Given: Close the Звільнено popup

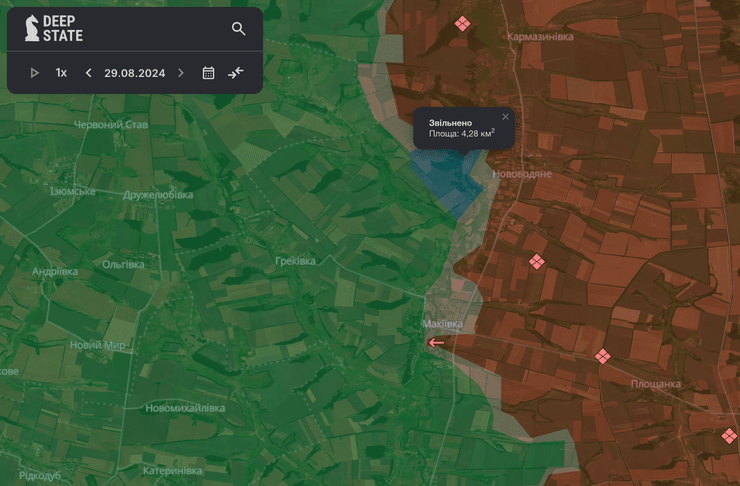Looking at the screenshot, I should coord(505,117).
